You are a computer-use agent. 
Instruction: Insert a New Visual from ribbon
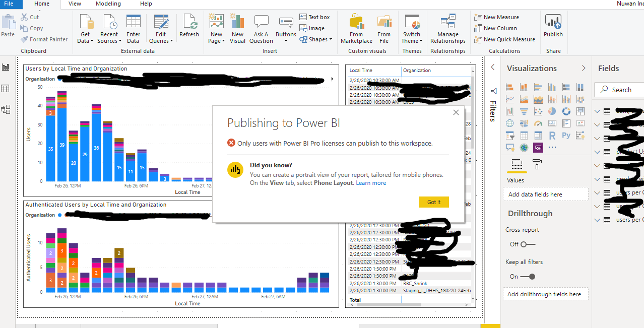pos(237,29)
